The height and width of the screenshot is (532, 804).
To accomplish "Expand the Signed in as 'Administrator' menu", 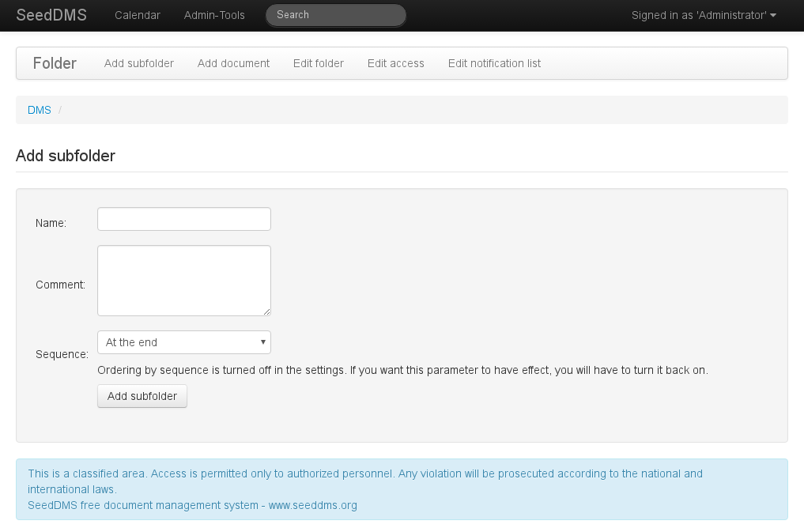I will coord(704,15).
